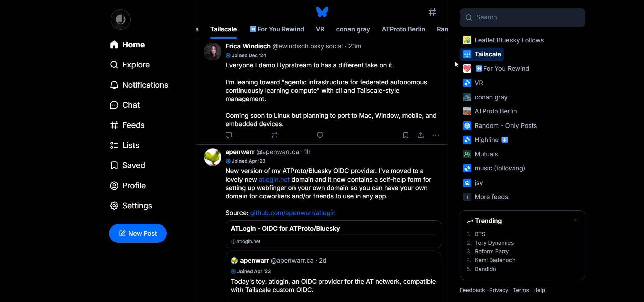The width and height of the screenshot is (644, 302).
Task: Like Erica Windisch's post with heart icon
Action: pos(320,135)
